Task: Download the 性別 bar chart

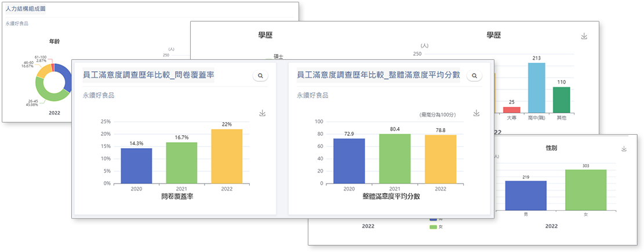Action: [624, 149]
